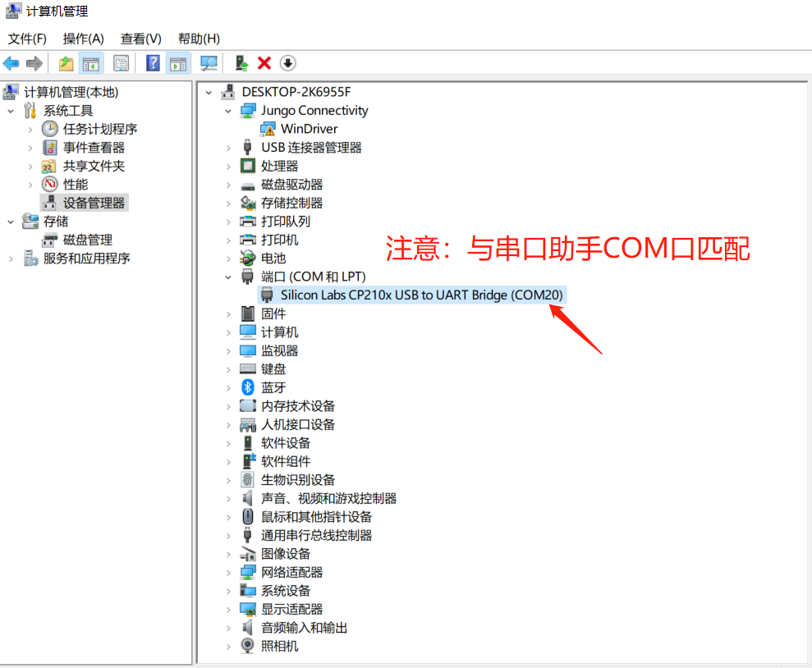
Task: Collapse the Jungo Connectivity node
Action: click(229, 111)
